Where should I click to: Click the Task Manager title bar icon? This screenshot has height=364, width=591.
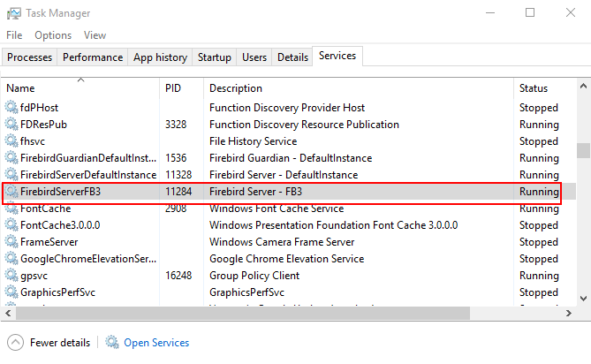click(x=14, y=13)
